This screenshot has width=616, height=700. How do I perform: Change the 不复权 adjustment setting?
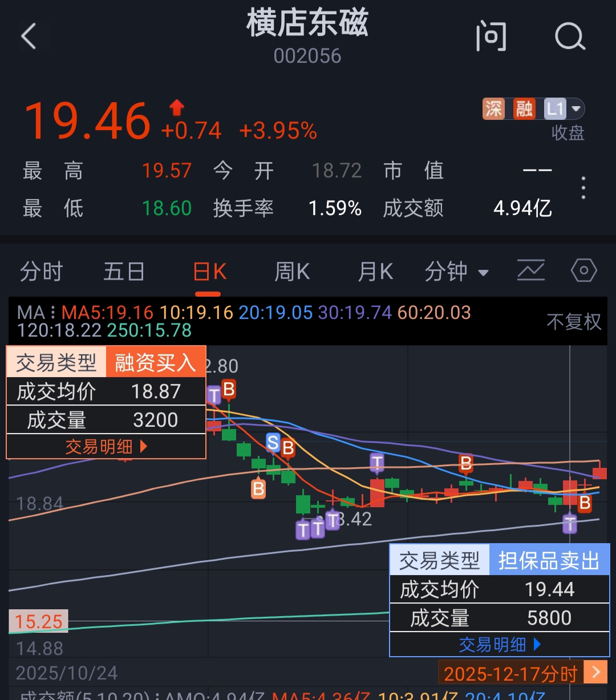click(x=574, y=322)
